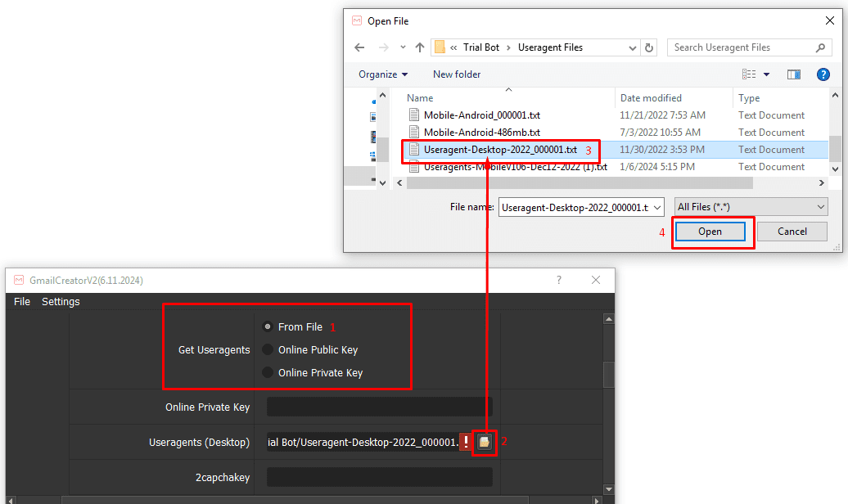Click the Open button
The width and height of the screenshot is (848, 504).
click(x=710, y=232)
